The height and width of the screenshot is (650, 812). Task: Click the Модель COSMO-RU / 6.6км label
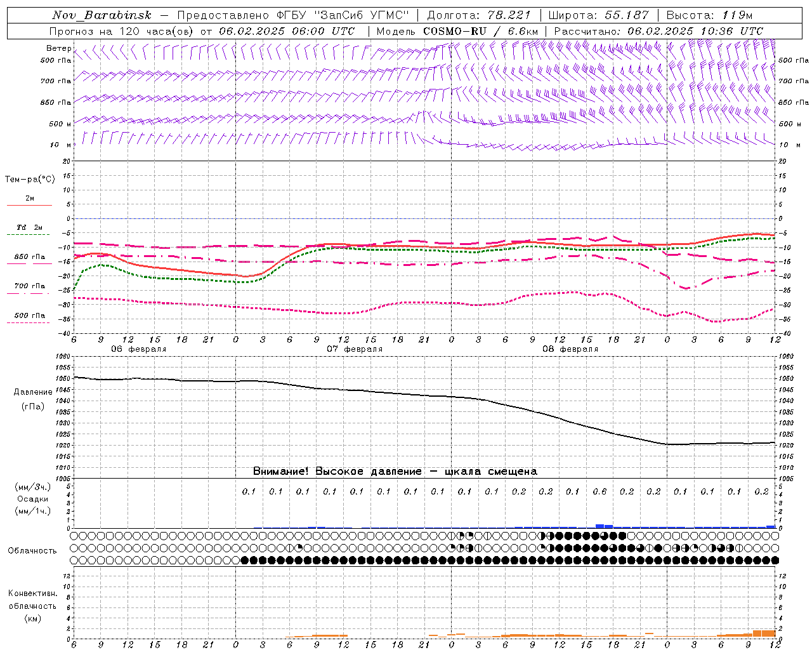click(x=457, y=31)
